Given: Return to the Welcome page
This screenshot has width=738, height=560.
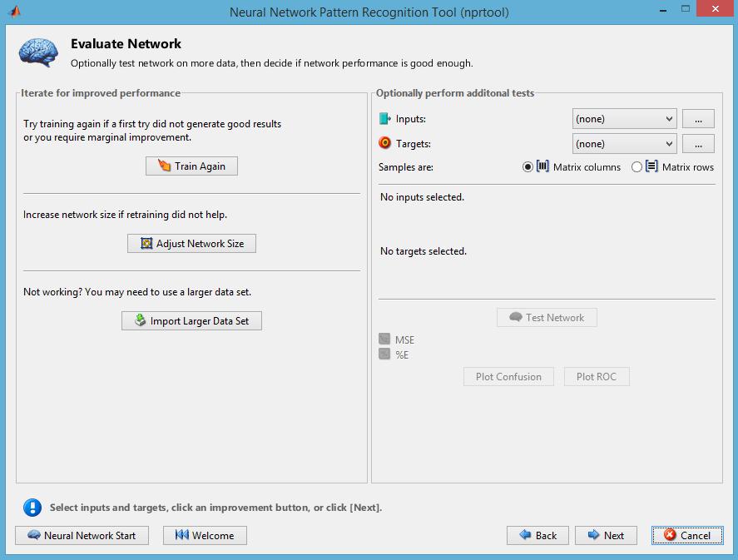Looking at the screenshot, I should (x=205, y=536).
